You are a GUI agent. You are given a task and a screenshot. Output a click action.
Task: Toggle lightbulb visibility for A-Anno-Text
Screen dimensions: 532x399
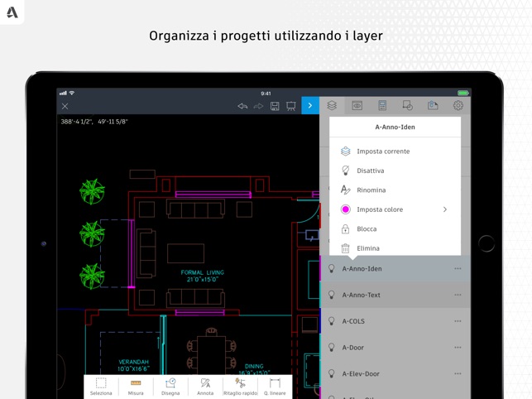pyautogui.click(x=332, y=295)
